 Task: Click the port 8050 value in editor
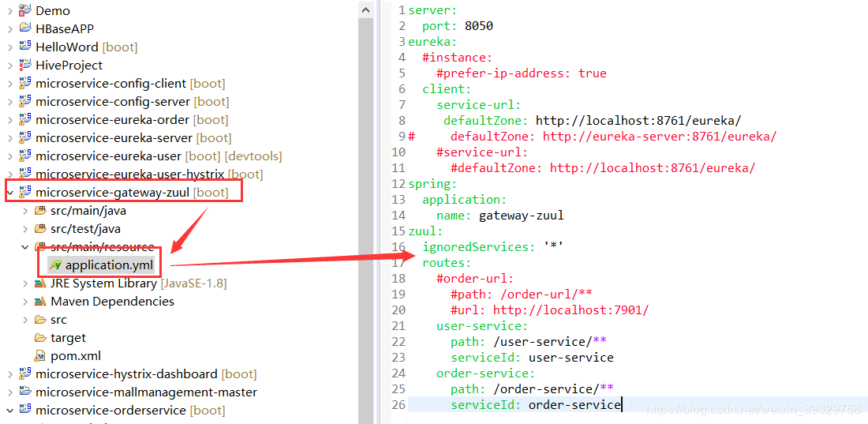point(479,25)
